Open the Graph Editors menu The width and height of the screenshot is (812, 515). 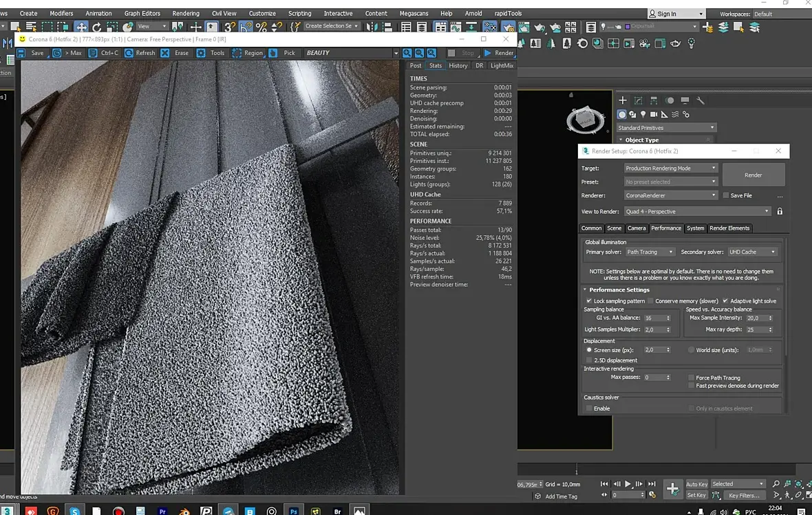pos(142,13)
